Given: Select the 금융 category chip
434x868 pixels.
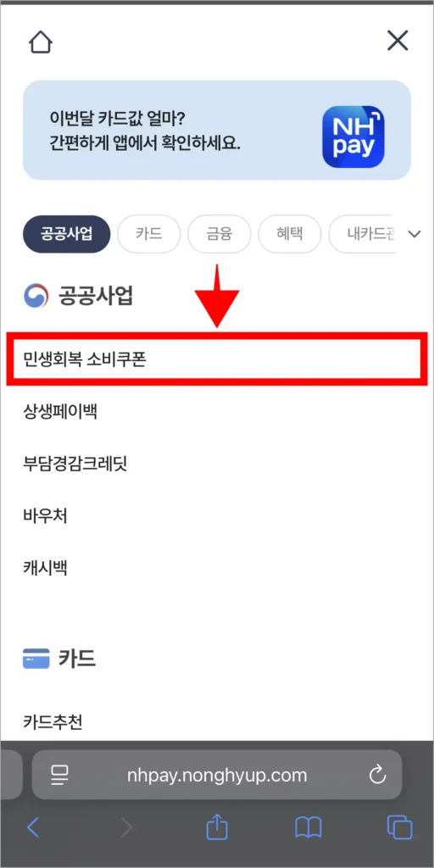Looking at the screenshot, I should coord(220,234).
